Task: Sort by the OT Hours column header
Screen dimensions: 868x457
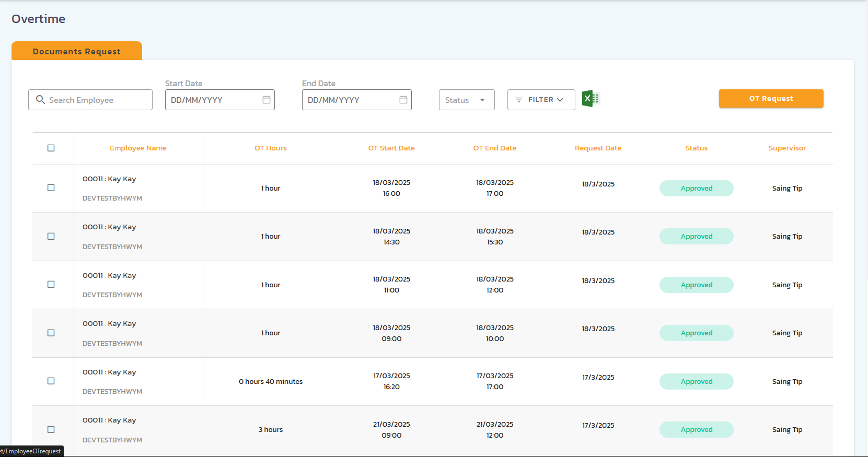Action: 270,148
